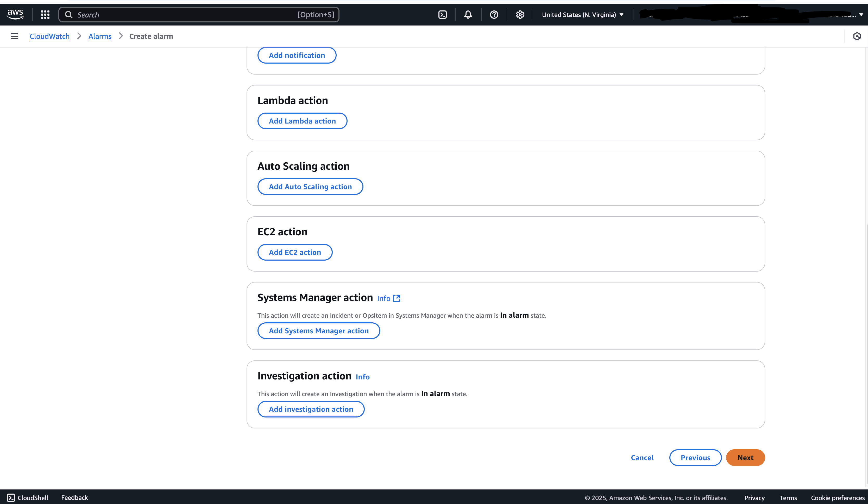Screen dimensions: 868x504
Task: Open the help question mark menu
Action: [x=494, y=15]
